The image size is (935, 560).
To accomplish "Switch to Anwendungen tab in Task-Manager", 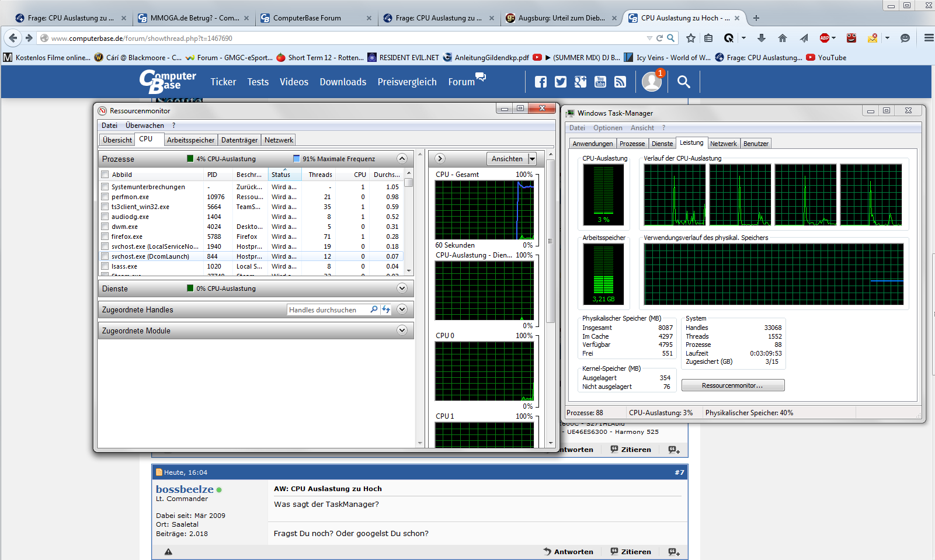I will point(593,144).
